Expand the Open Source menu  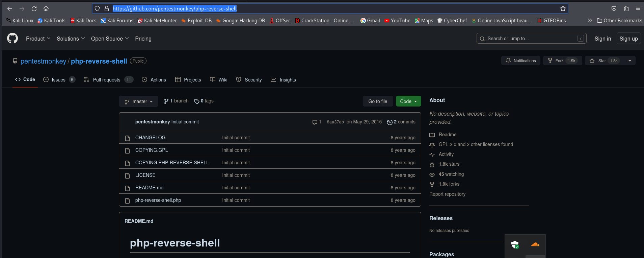click(x=110, y=39)
